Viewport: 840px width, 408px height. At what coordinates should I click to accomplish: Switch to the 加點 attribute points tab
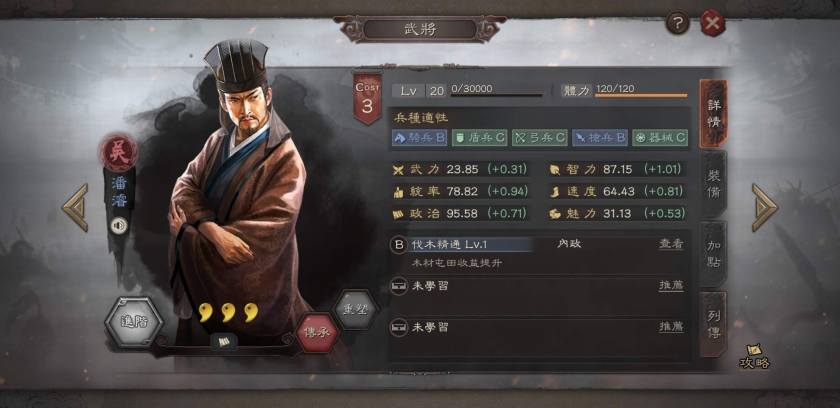pyautogui.click(x=714, y=254)
